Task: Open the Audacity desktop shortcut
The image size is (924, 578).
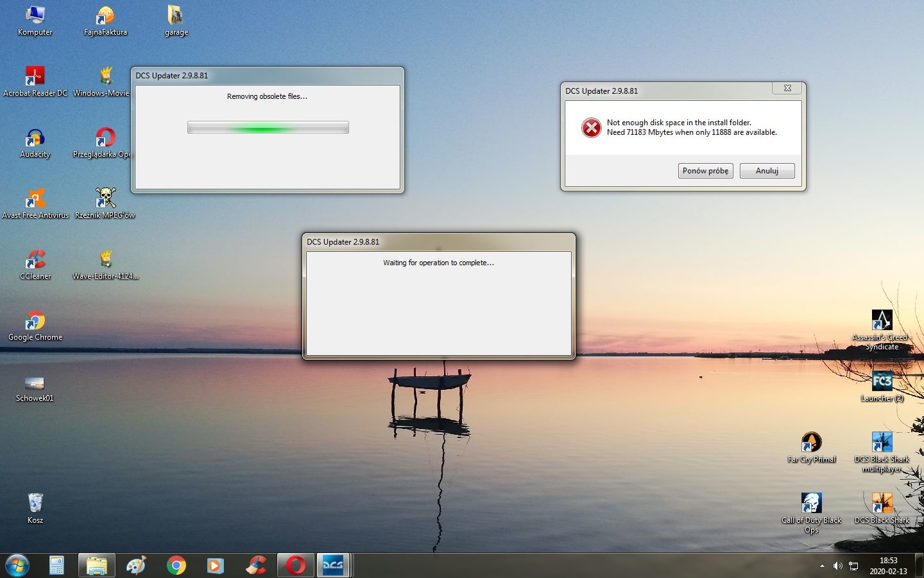Action: coord(35,139)
